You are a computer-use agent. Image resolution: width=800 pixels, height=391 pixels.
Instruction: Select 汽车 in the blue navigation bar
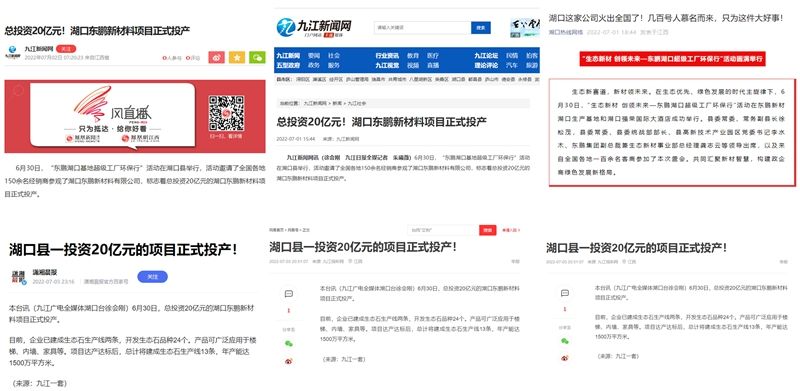512,65
